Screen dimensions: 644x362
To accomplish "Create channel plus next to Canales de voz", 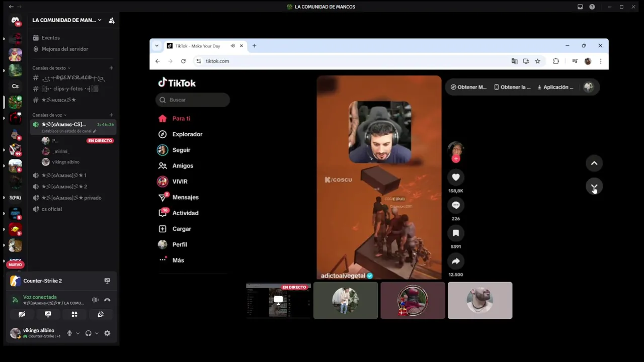I will coord(111,115).
